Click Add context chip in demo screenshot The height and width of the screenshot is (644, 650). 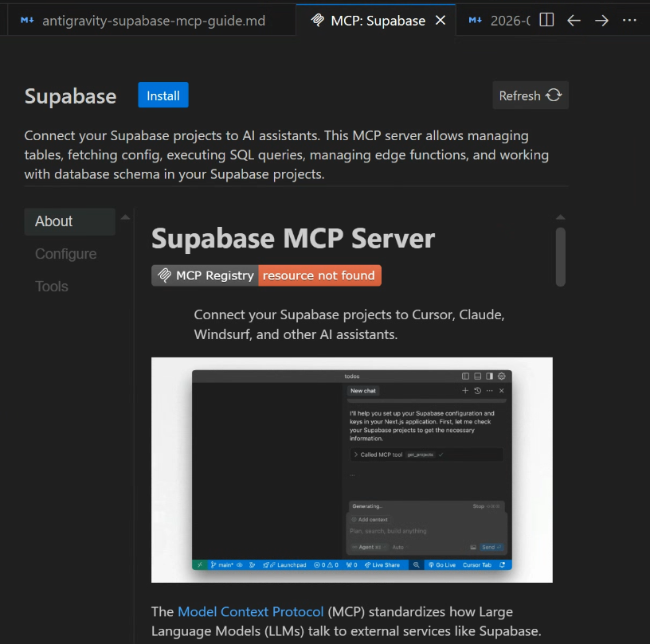click(x=370, y=519)
